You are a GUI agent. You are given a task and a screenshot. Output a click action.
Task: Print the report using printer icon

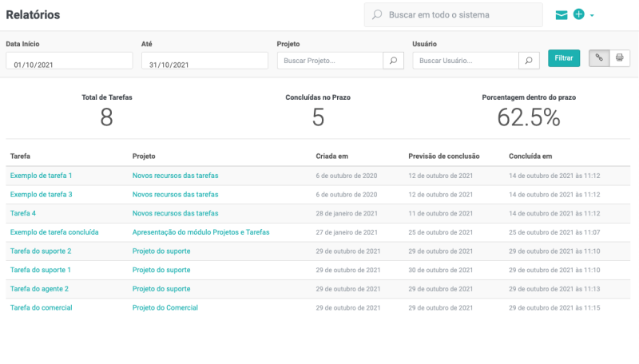coord(620,58)
